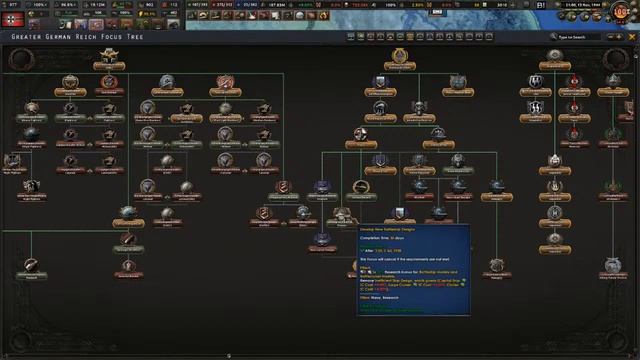
Task: Select the Balkenkreuz cross focus in the central tree
Action: 361,137
